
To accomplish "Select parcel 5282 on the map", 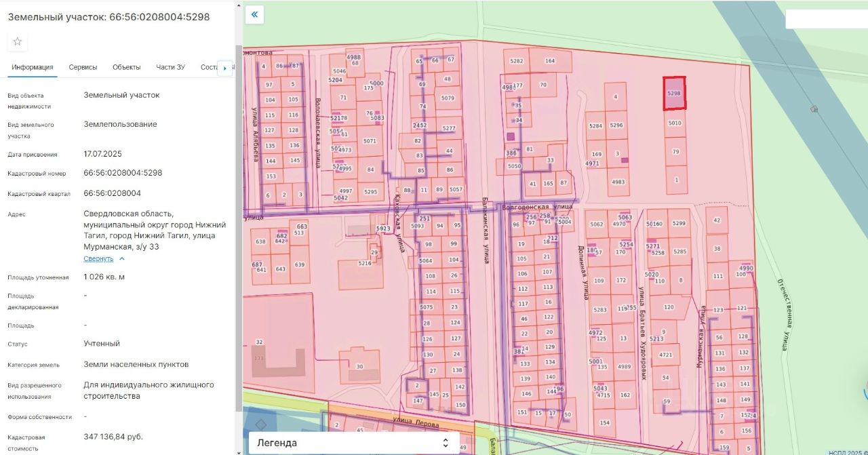I will [x=517, y=61].
